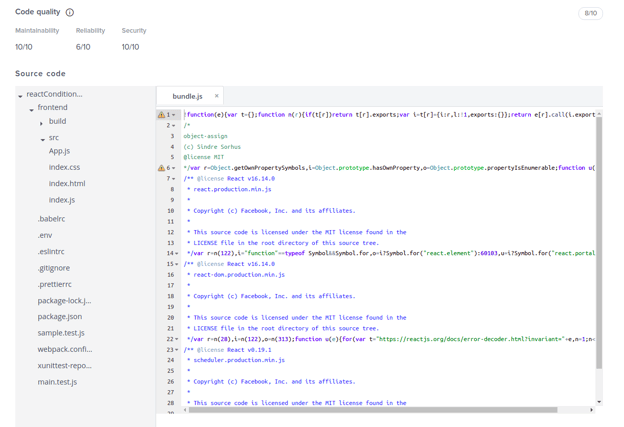Click the Maintainability label
Viewport: 624px width, 427px height.
click(37, 31)
